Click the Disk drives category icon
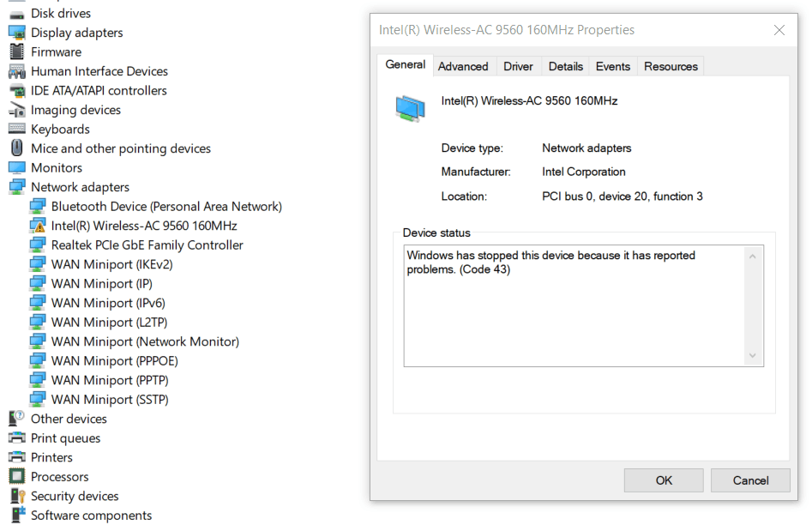This screenshot has width=812, height=525. click(x=16, y=14)
